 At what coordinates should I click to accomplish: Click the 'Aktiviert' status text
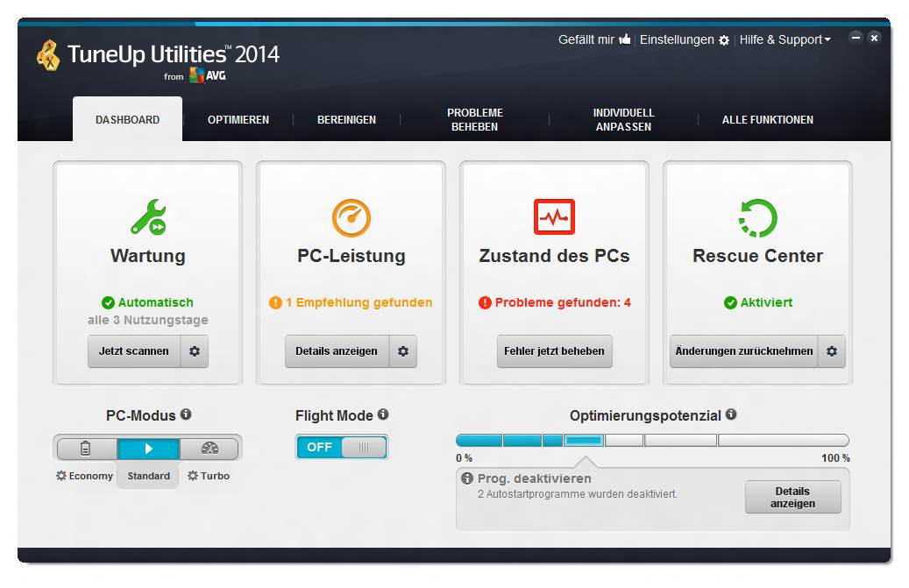766,302
